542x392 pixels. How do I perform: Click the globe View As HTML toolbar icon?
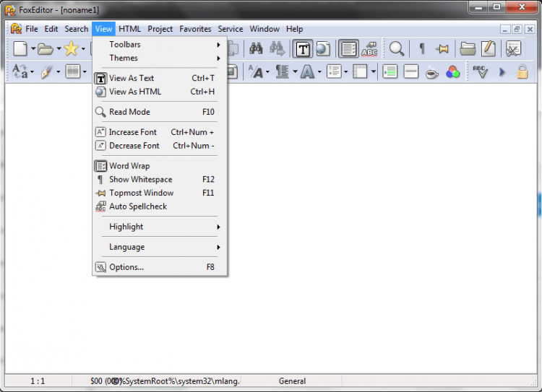click(x=323, y=48)
